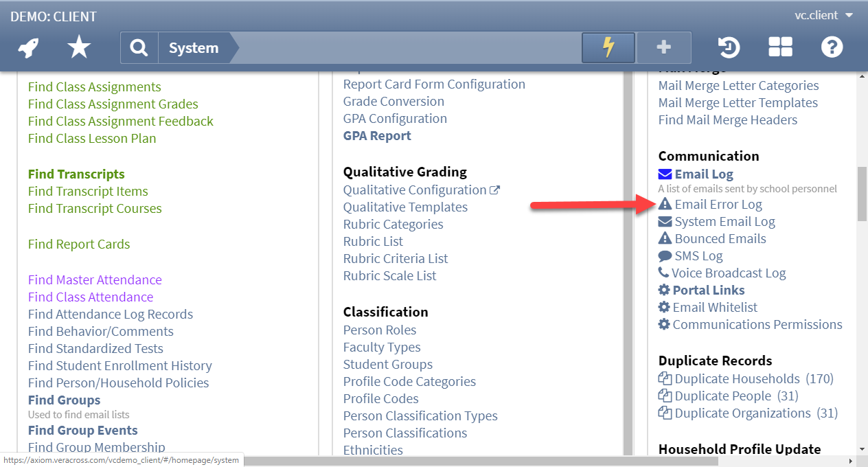Open the grid modules icon
Screen dimensions: 868x467
tap(780, 47)
